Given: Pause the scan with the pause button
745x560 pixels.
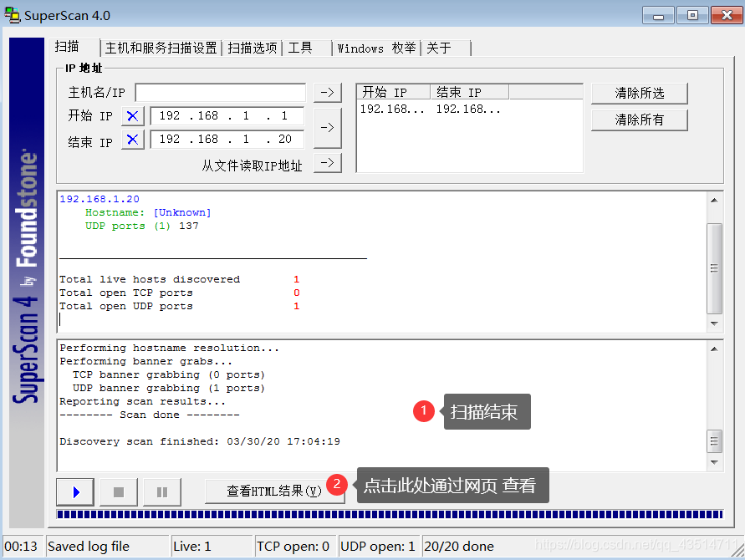Looking at the screenshot, I should [x=162, y=492].
